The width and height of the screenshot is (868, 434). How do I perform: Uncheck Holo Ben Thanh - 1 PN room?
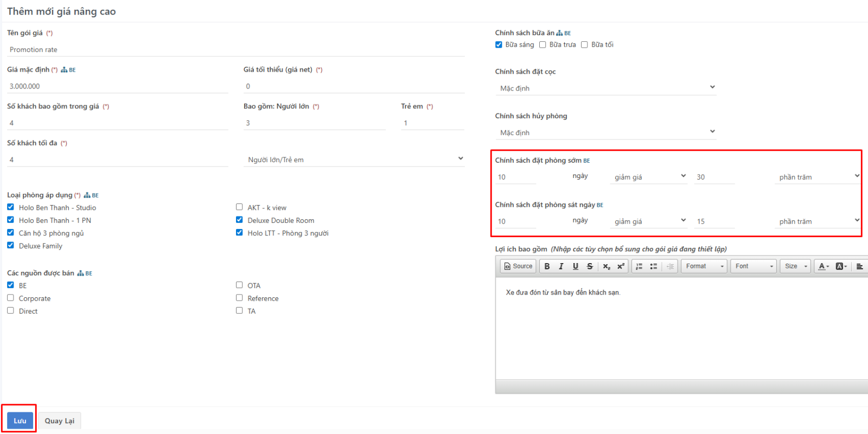[x=10, y=220]
